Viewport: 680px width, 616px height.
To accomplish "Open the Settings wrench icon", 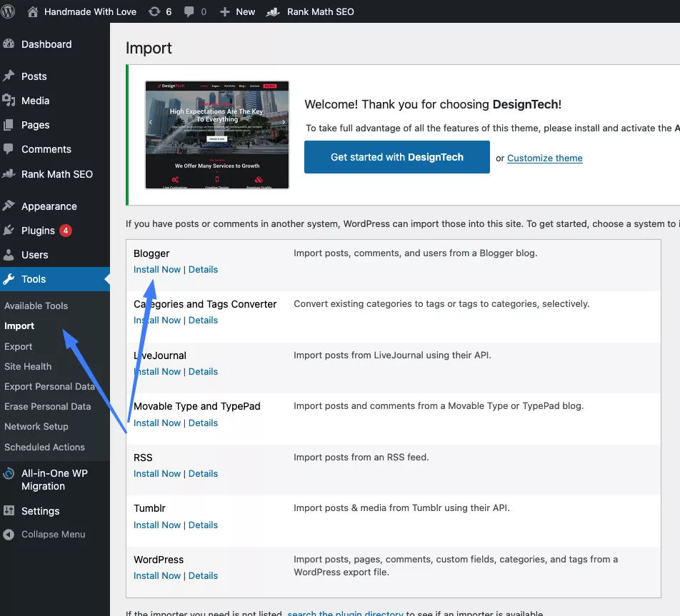I will [10, 510].
